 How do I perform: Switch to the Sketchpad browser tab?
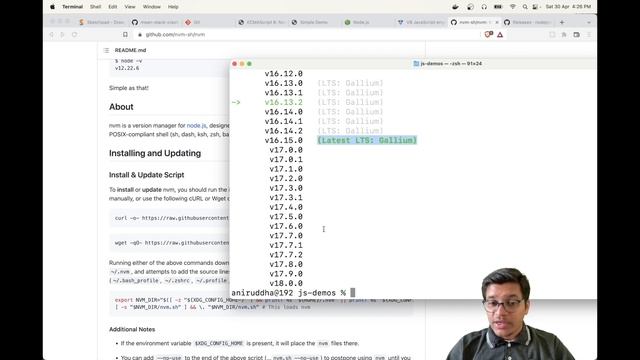coord(101,22)
